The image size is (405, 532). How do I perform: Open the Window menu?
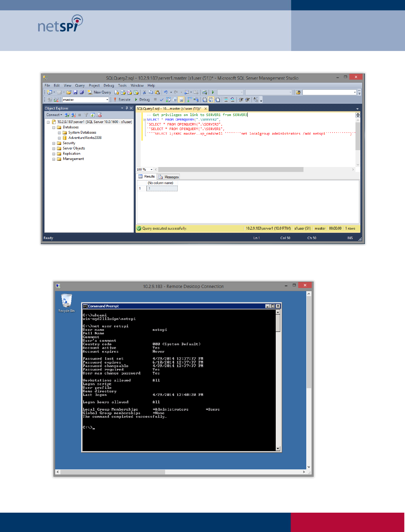click(137, 85)
